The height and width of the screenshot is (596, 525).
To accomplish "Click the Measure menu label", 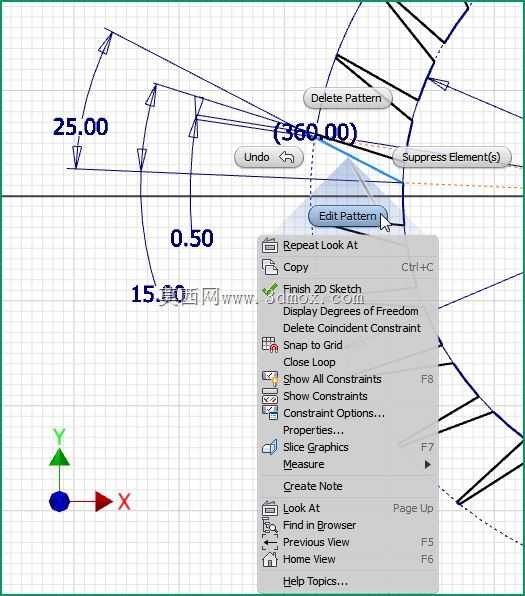I will coord(304,464).
